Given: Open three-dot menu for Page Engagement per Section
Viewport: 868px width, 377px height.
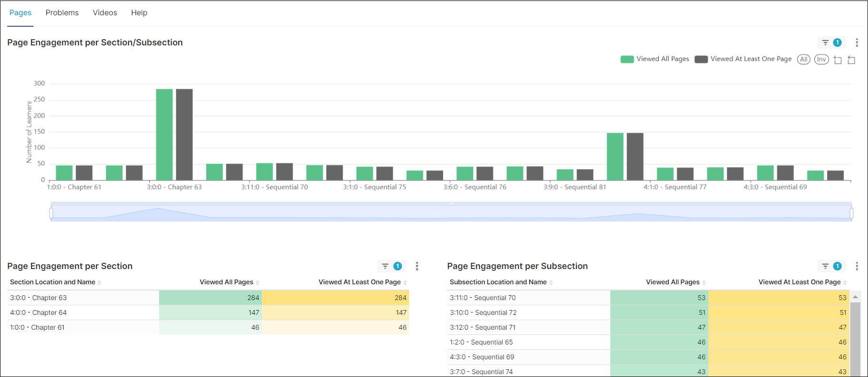Looking at the screenshot, I should tap(417, 266).
